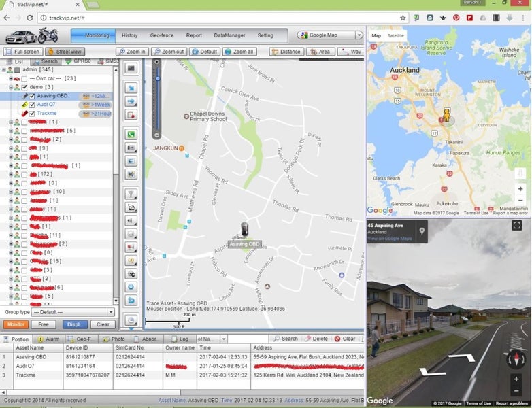
Task: Click View on Google Maps link
Action: [389, 239]
